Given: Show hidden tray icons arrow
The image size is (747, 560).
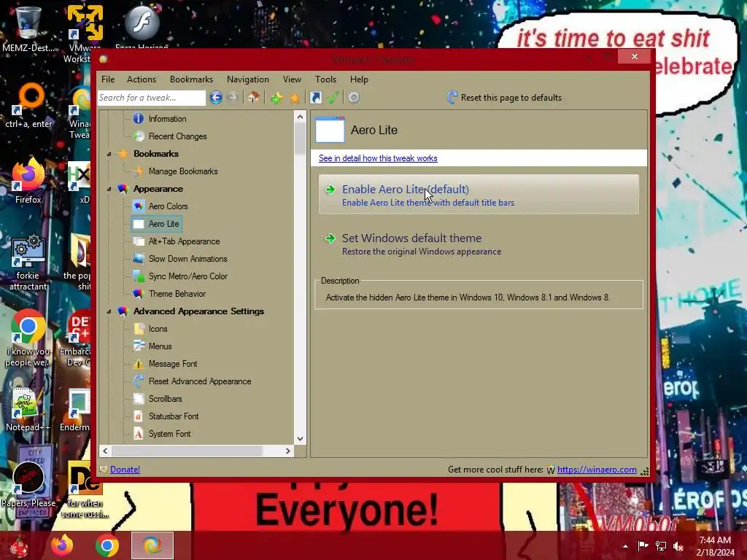Looking at the screenshot, I should [625, 546].
